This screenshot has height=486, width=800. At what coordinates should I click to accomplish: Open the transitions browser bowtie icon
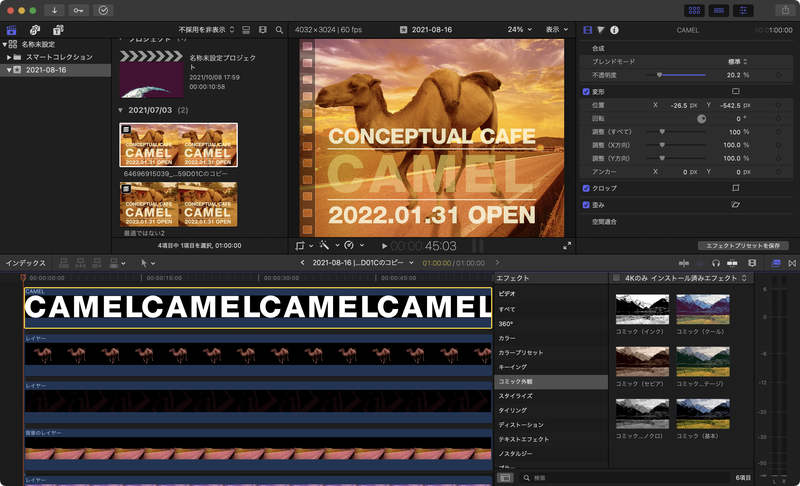coord(792,263)
